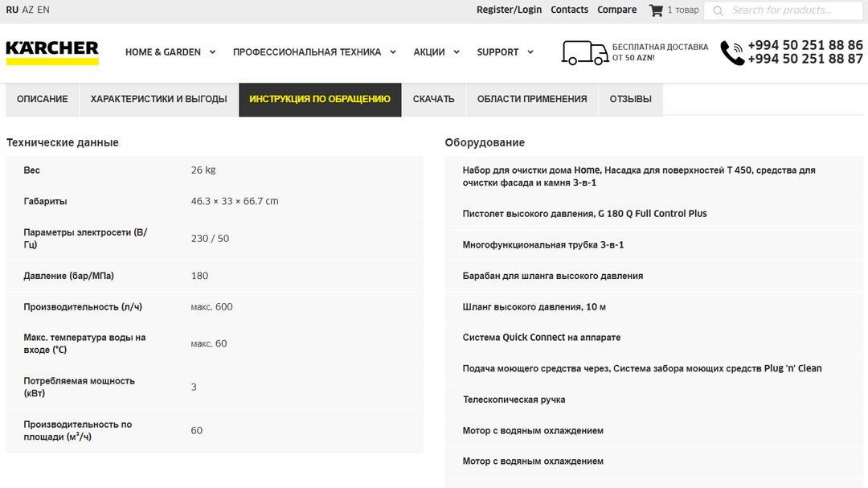Click the Register/Login link
Viewport: 868px width, 488px height.
click(510, 10)
